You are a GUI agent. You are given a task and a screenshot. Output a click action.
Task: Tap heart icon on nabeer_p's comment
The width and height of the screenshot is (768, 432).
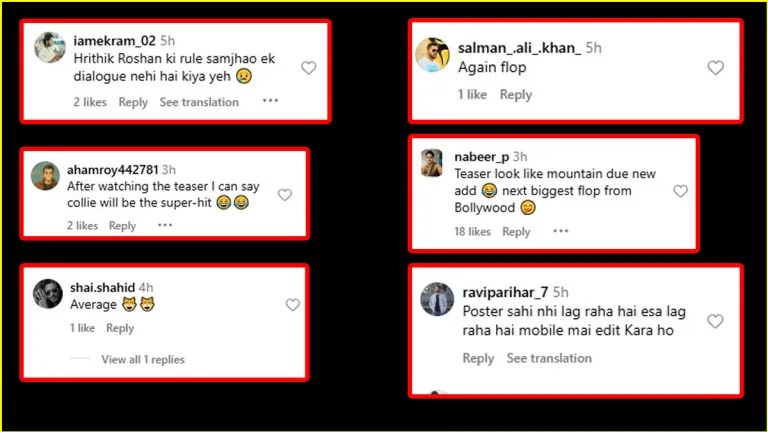[x=681, y=191]
